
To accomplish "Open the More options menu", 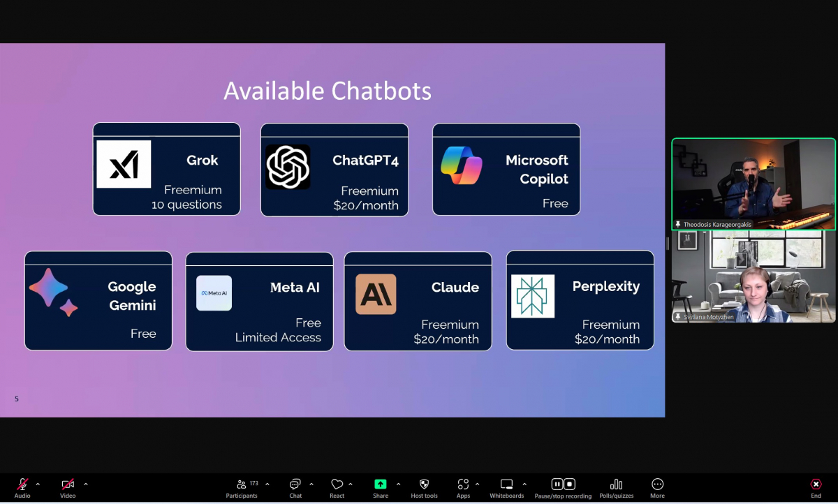I will pyautogui.click(x=657, y=484).
